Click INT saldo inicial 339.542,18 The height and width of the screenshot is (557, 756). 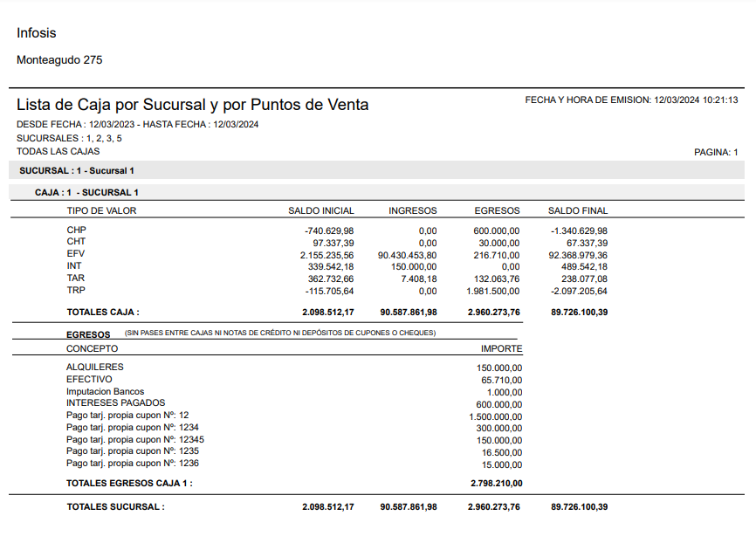(331, 266)
